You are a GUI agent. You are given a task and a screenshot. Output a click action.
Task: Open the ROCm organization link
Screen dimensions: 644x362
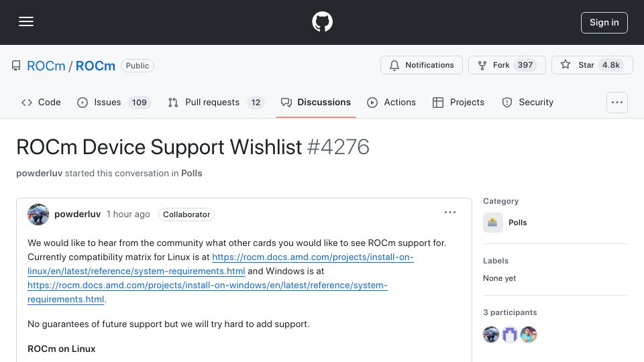point(46,66)
